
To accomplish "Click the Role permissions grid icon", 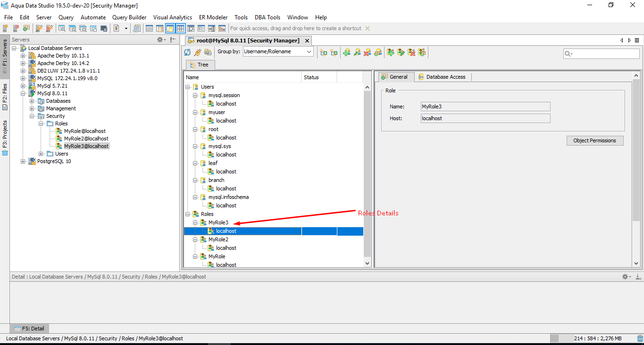I will (422, 52).
